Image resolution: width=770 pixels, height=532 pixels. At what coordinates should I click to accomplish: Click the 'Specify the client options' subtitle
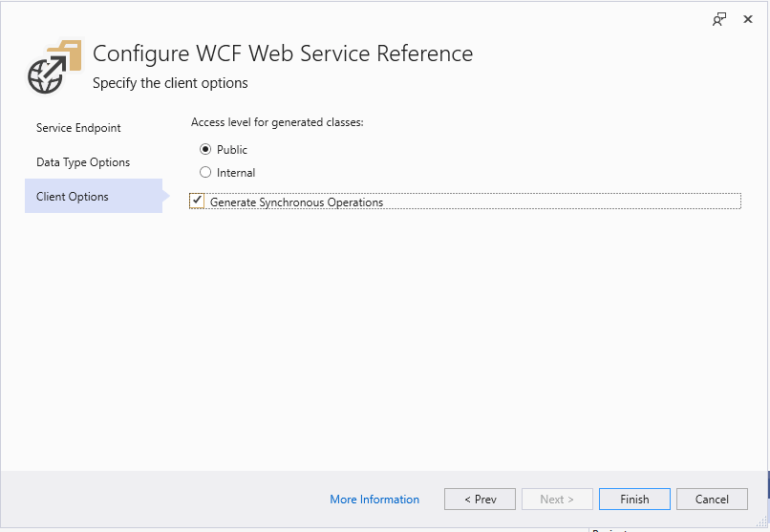170,83
